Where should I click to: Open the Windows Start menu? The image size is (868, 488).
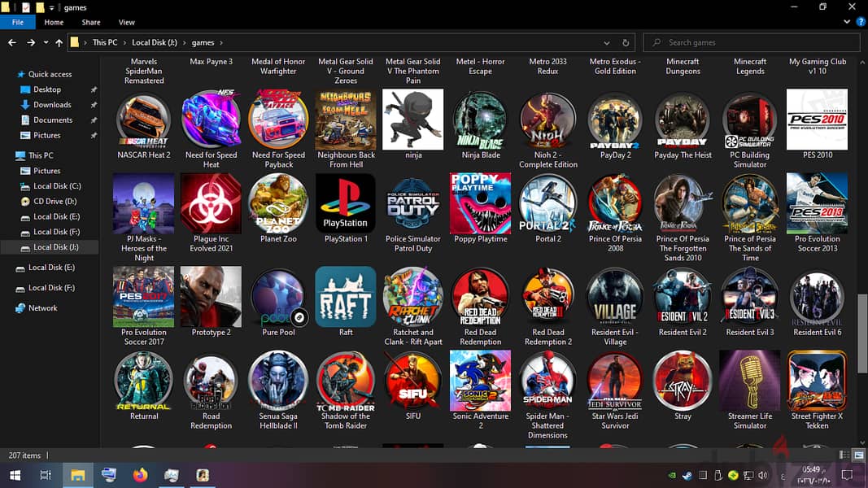[x=15, y=475]
